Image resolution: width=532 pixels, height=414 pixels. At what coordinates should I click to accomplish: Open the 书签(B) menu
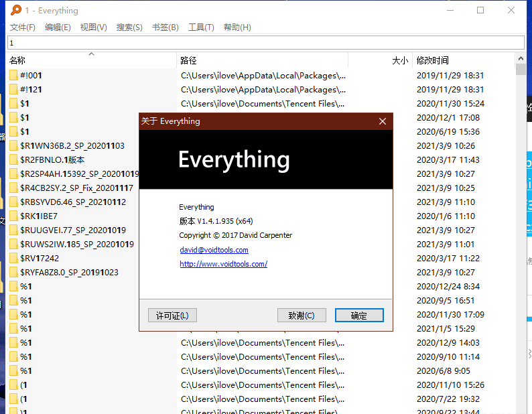click(165, 27)
